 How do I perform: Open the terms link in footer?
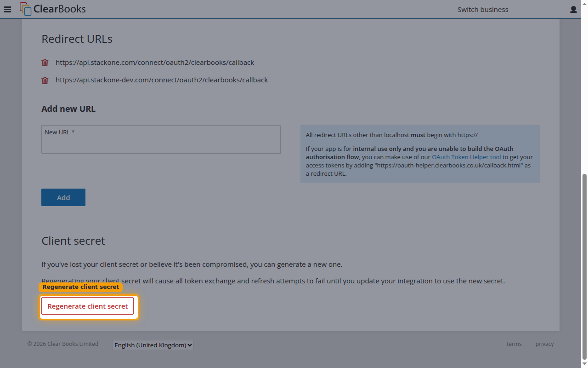tap(514, 344)
